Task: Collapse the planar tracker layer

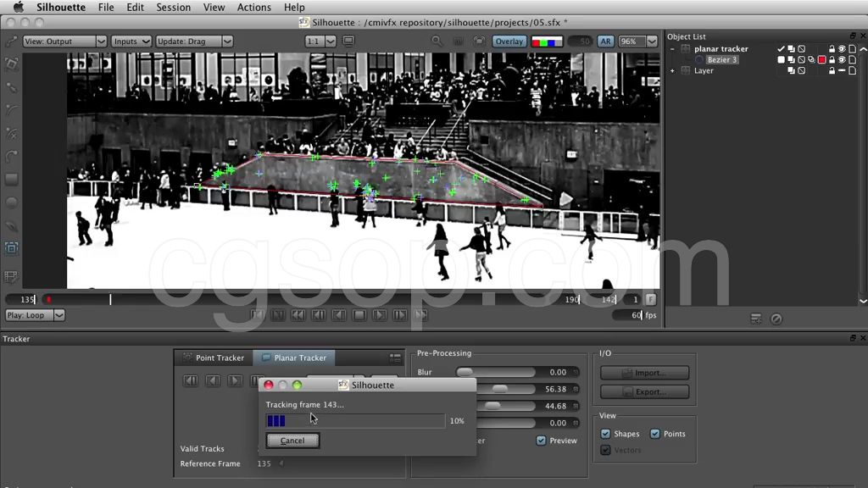Action: (x=672, y=48)
